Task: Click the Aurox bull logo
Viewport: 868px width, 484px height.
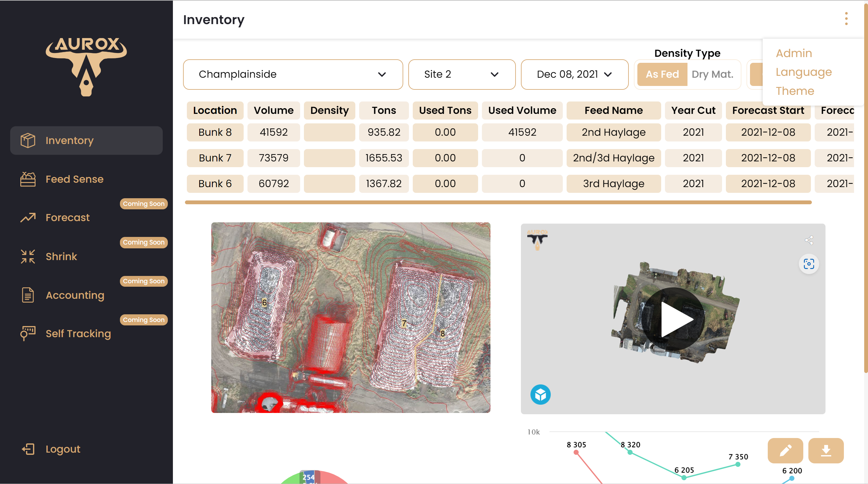Action: 86,67
